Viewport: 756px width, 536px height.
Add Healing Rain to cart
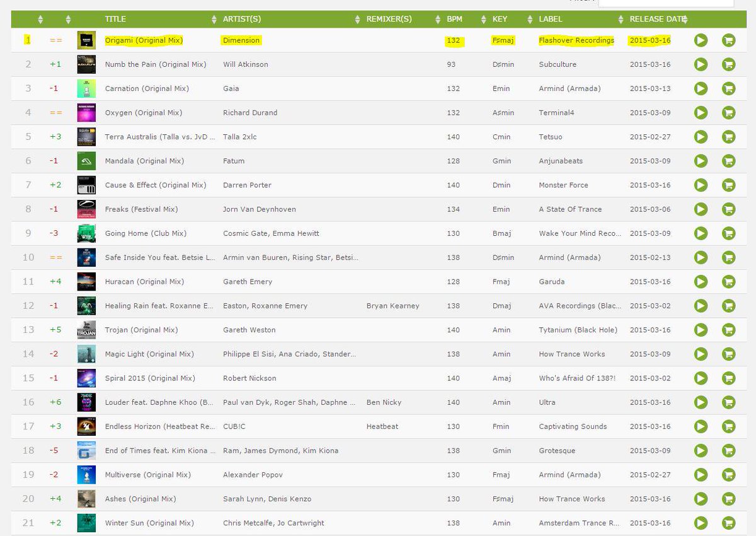(x=728, y=306)
